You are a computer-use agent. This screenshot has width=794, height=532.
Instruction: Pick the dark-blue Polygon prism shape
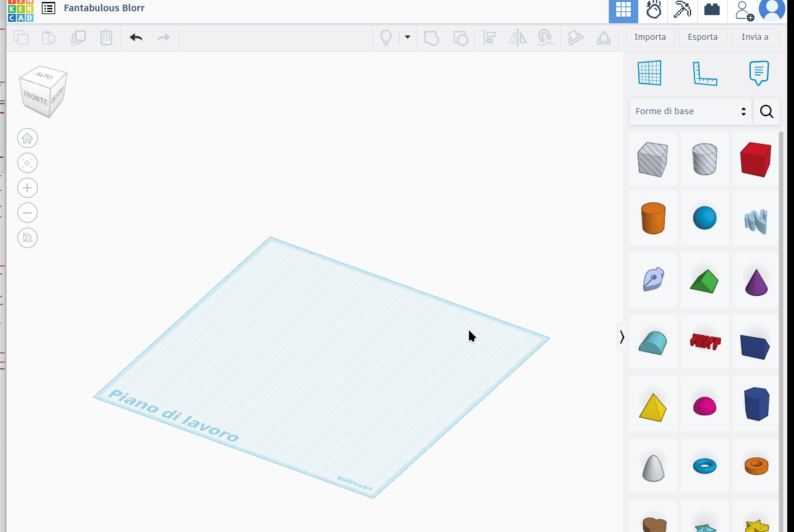pyautogui.click(x=756, y=404)
